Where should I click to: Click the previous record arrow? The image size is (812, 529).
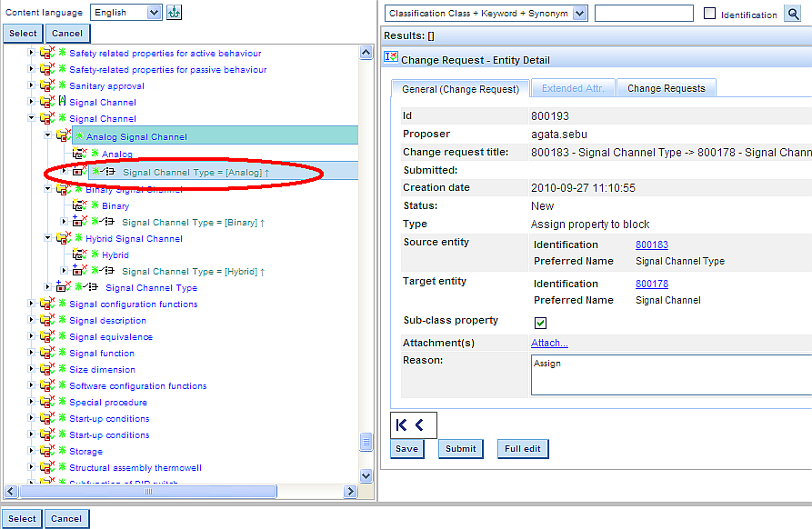420,424
